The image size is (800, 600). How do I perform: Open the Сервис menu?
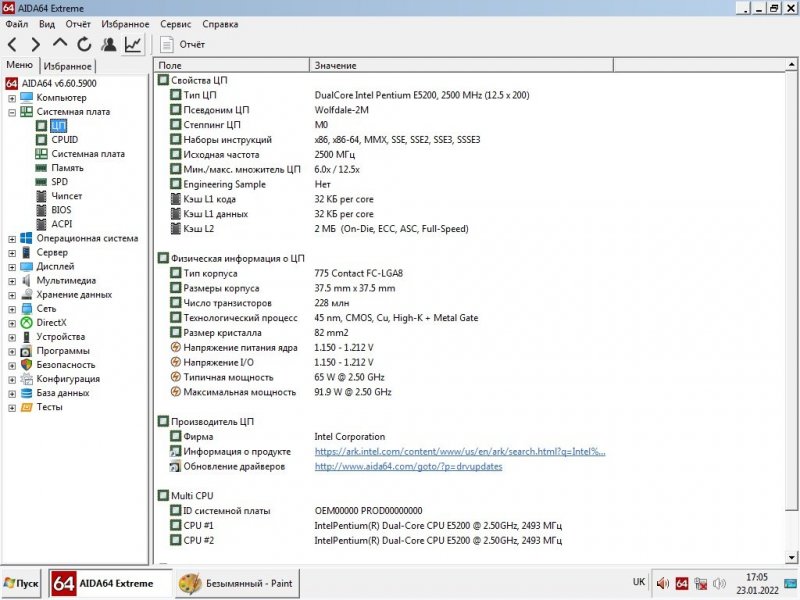(x=176, y=24)
